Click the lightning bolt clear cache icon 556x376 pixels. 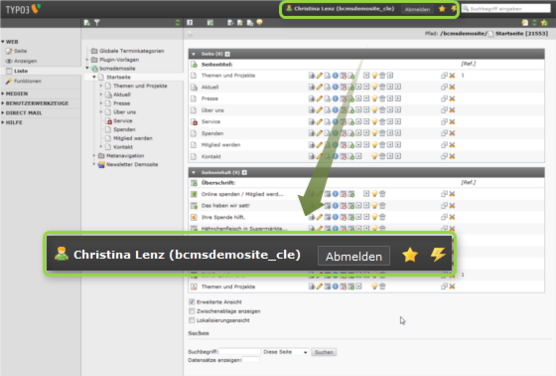click(x=454, y=9)
